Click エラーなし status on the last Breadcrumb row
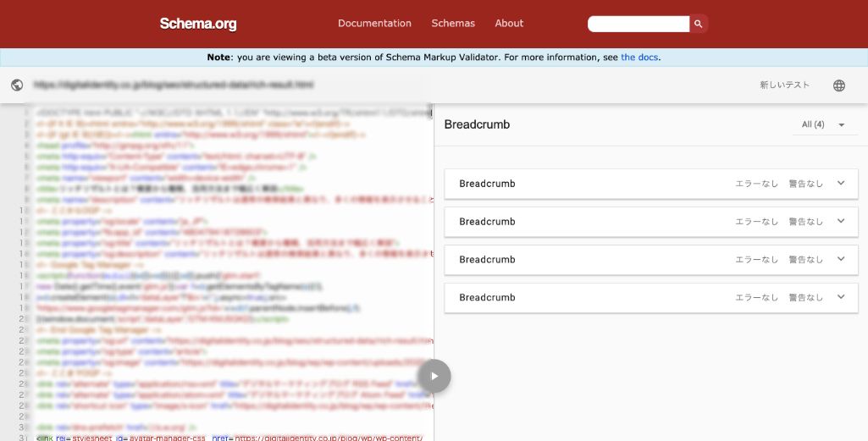The width and height of the screenshot is (868, 441). click(756, 298)
